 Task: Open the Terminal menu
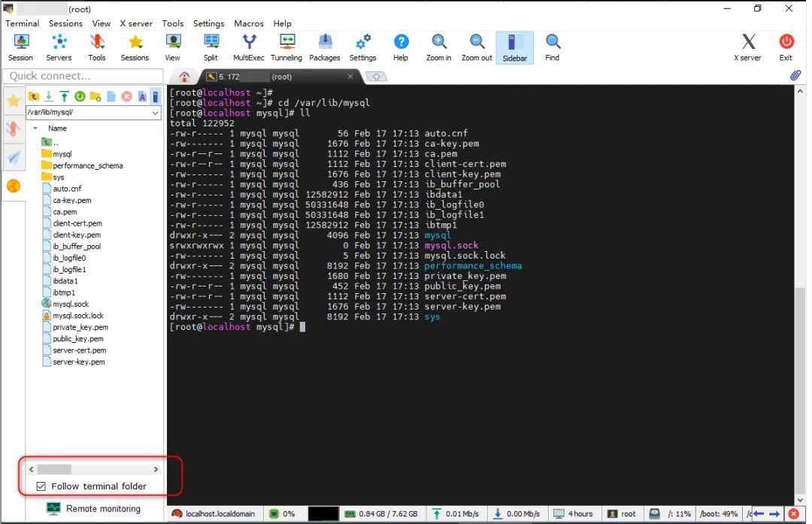click(23, 23)
